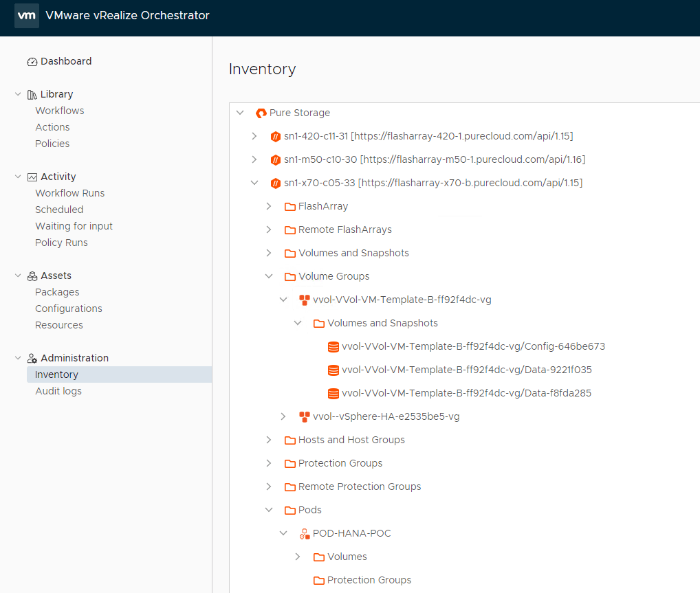Screen dimensions: 700x593
Task: Click the Config-646be673 volume disk icon
Action: pos(333,347)
